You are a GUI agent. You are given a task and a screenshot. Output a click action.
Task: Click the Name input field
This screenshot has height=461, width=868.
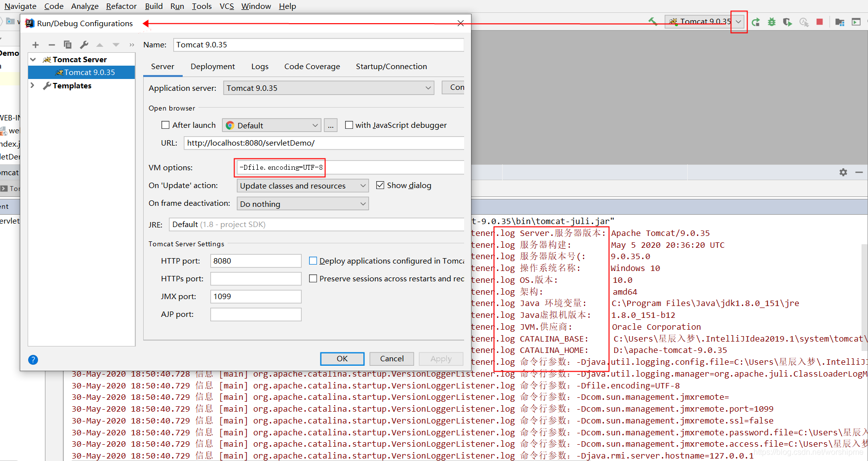click(x=318, y=44)
